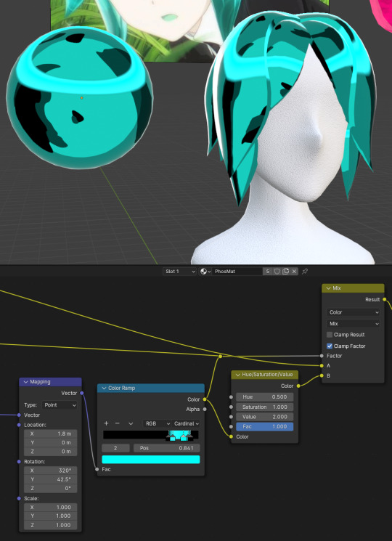The width and height of the screenshot is (392, 541).
Task: Click Hue/Saturation/Value Color output socket
Action: click(298, 386)
